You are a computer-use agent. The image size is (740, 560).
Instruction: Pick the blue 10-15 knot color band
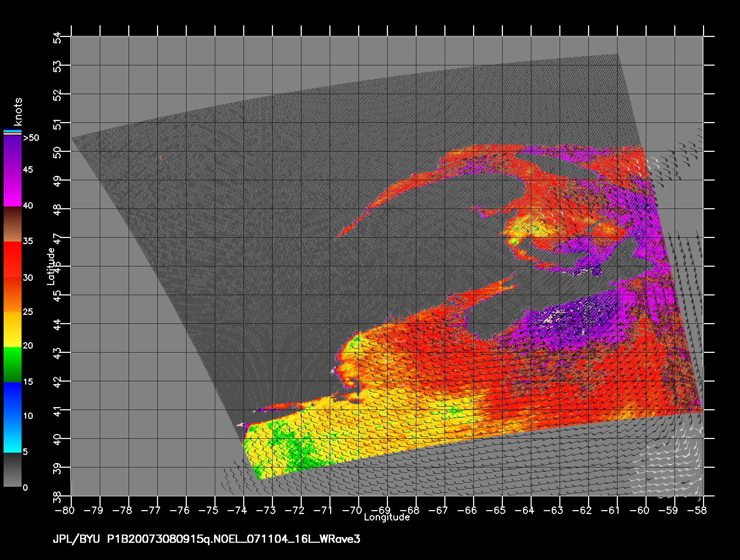[13, 400]
